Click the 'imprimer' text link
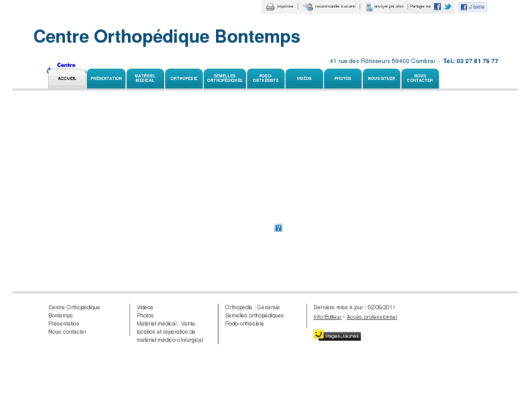The image size is (532, 399). coord(285,7)
